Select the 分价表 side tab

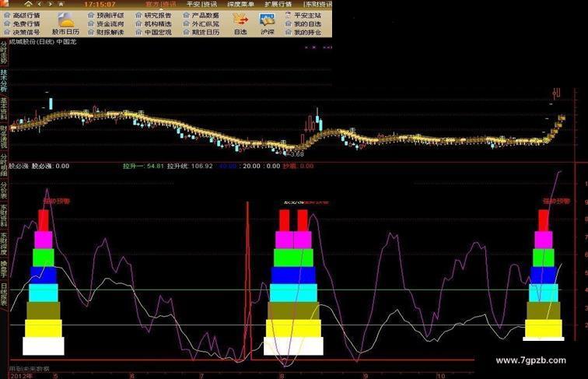(x=3, y=191)
